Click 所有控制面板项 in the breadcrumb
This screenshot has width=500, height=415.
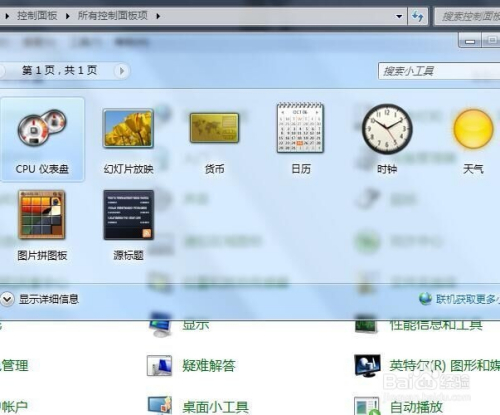point(113,16)
